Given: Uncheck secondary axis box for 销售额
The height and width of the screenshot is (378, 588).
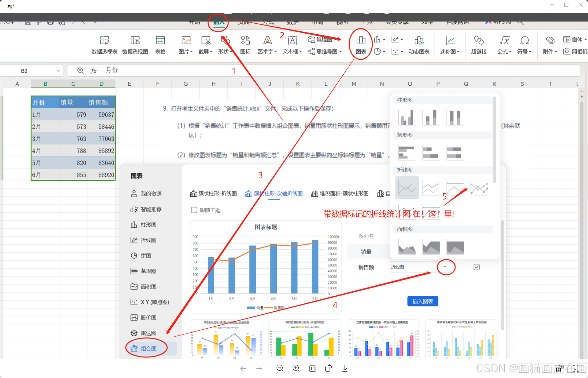Looking at the screenshot, I should (476, 267).
